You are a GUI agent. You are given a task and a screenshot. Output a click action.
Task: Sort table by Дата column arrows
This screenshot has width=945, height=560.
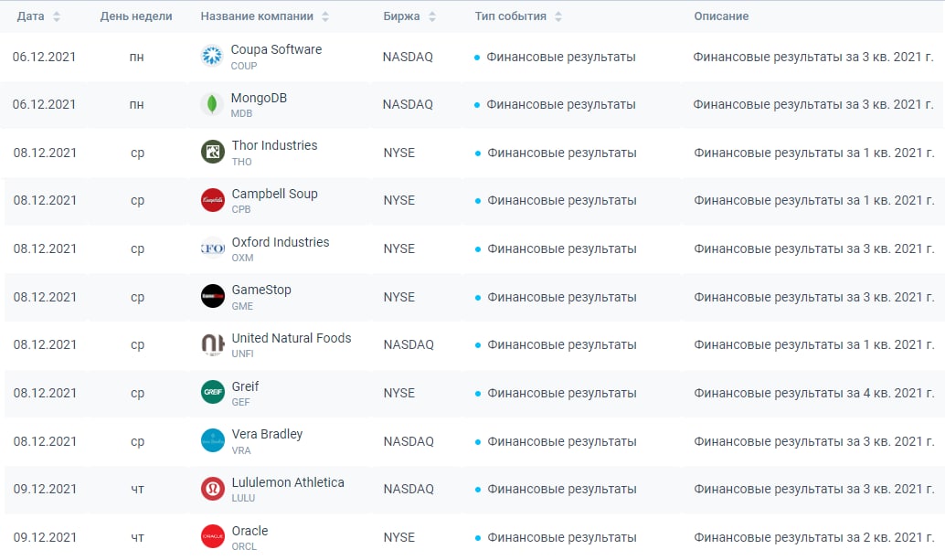(58, 16)
